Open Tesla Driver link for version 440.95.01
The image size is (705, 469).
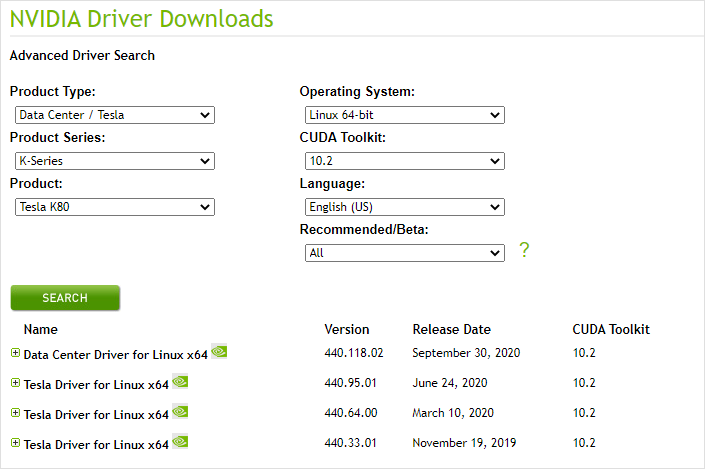pos(96,385)
